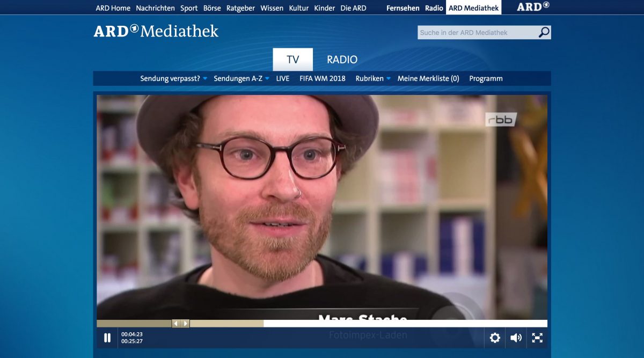Open the ARD Mediathek home logo
The width and height of the screenshot is (644, 358).
coord(156,31)
